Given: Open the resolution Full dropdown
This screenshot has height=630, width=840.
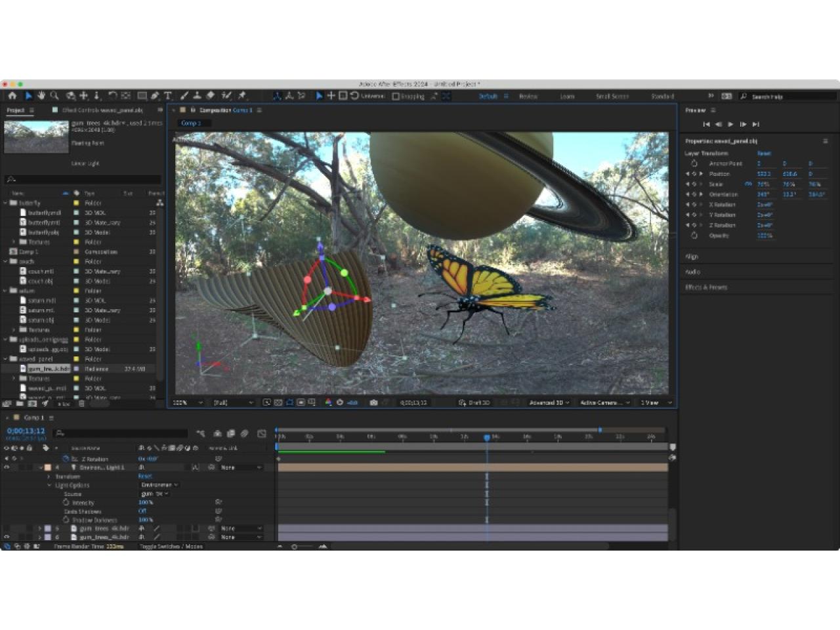Looking at the screenshot, I should (232, 402).
